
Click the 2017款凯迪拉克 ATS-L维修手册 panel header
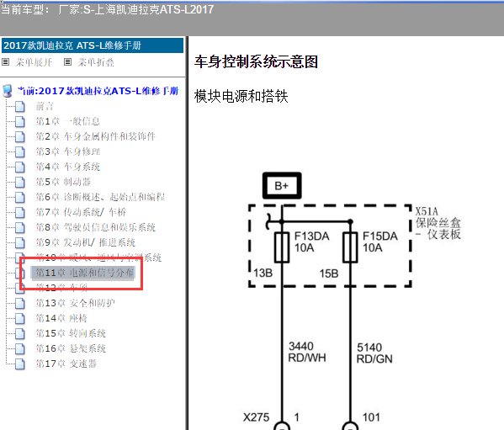point(93,45)
